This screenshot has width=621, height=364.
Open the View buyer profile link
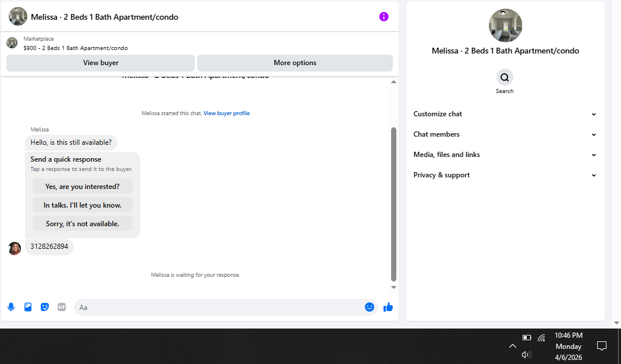coord(226,113)
